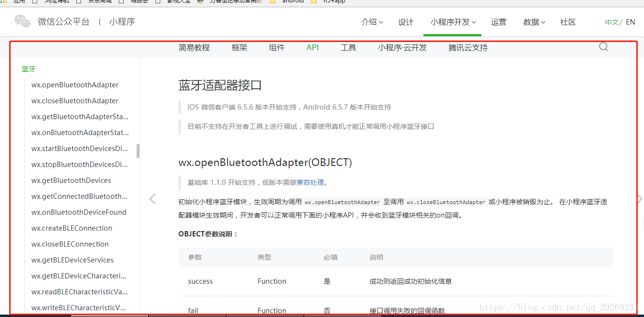644x317 pixels.
Task: Open wx.getBLEDeviceCharacteri... sidebar entry
Action: point(79,276)
